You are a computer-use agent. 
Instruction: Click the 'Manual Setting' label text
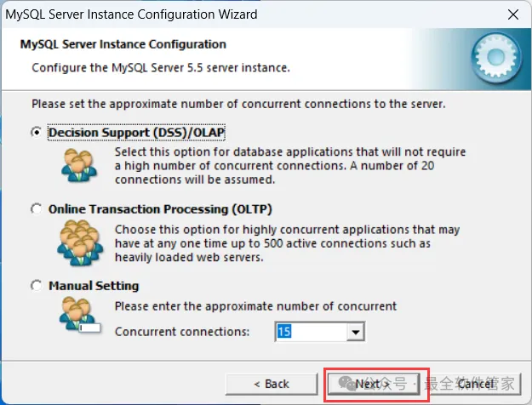point(94,286)
